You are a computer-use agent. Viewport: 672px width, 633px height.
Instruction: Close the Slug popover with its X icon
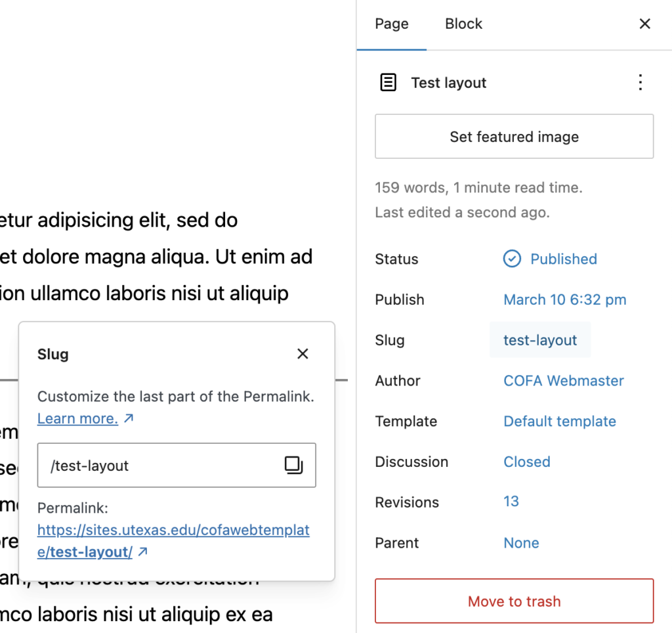pos(303,353)
